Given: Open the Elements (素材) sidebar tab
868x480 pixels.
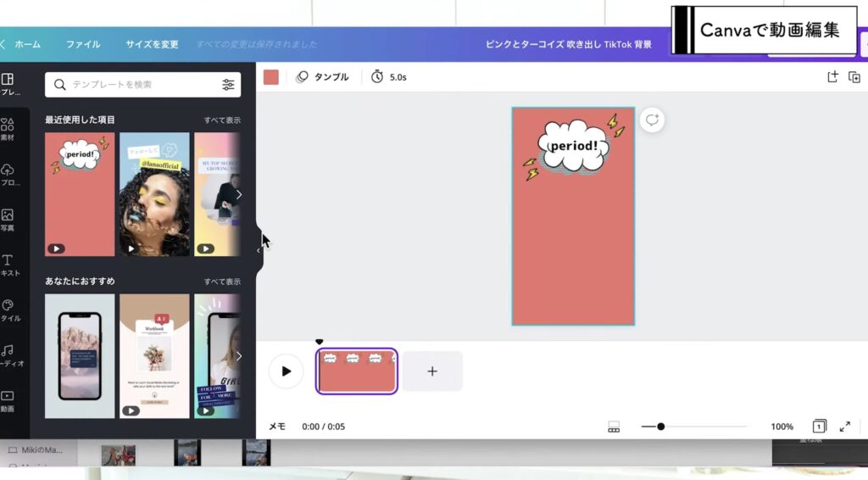Looking at the screenshot, I should (8, 129).
